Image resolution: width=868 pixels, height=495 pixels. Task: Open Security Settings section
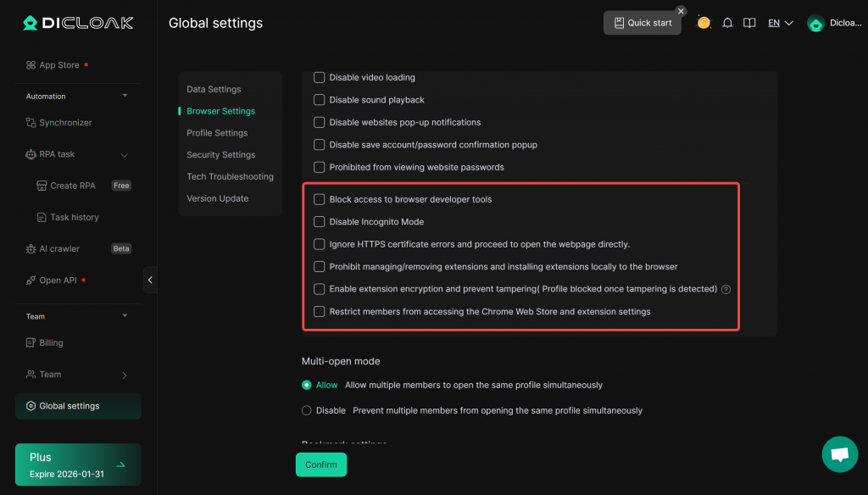tap(220, 155)
